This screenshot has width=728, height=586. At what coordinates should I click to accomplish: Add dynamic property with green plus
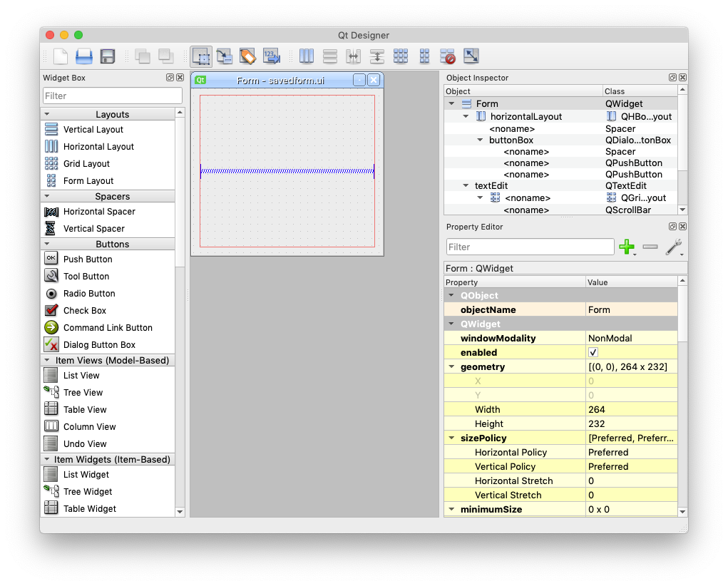click(627, 247)
